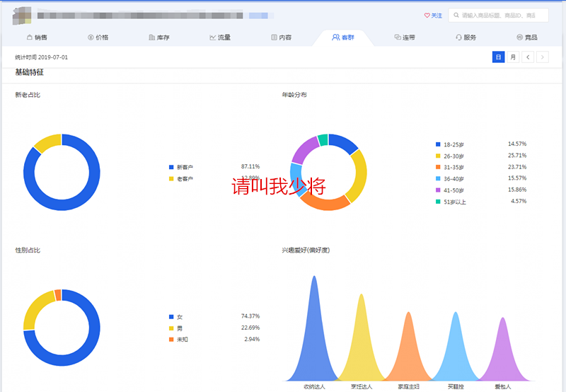
Task: Select the 客群 customer group tab
Action: click(343, 37)
